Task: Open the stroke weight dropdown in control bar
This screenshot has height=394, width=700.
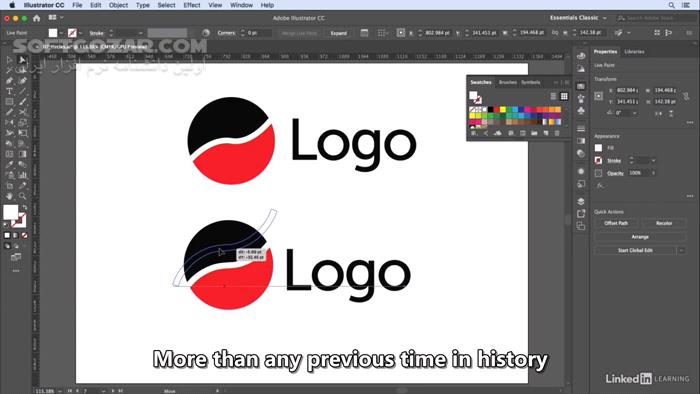Action: (x=141, y=33)
